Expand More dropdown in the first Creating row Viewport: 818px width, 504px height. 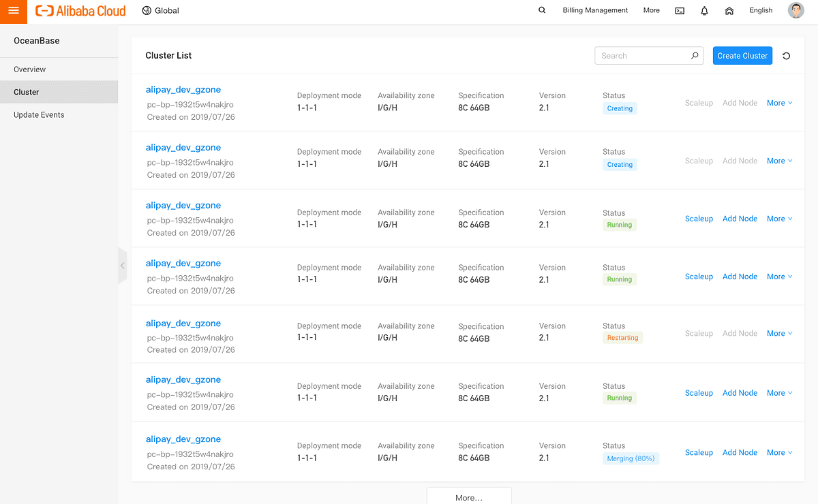point(780,104)
